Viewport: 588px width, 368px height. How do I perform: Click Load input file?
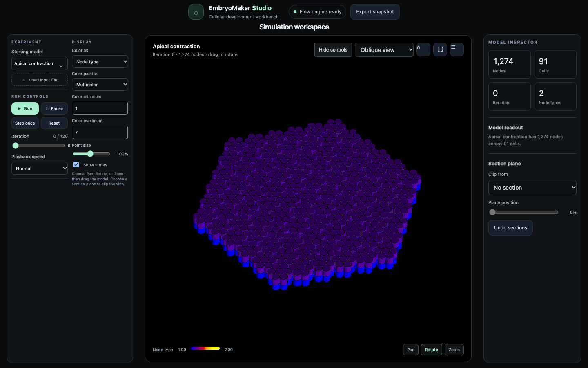[x=40, y=80]
